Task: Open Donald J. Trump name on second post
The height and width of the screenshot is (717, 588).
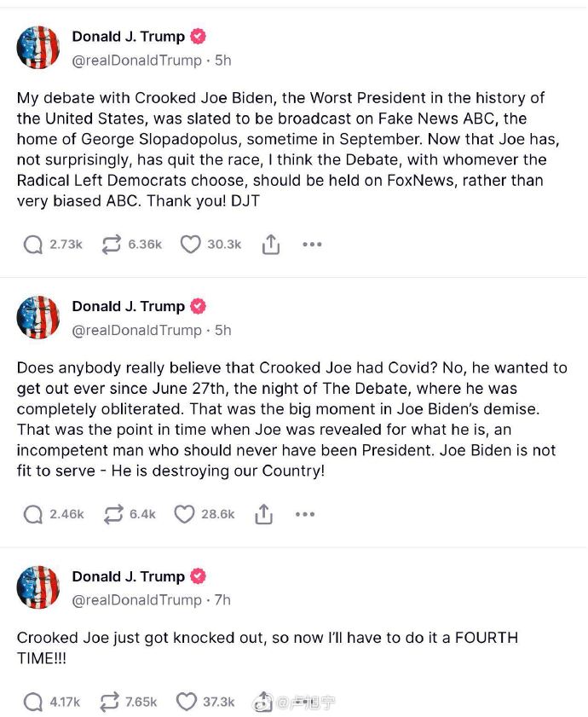Action: pos(129,306)
